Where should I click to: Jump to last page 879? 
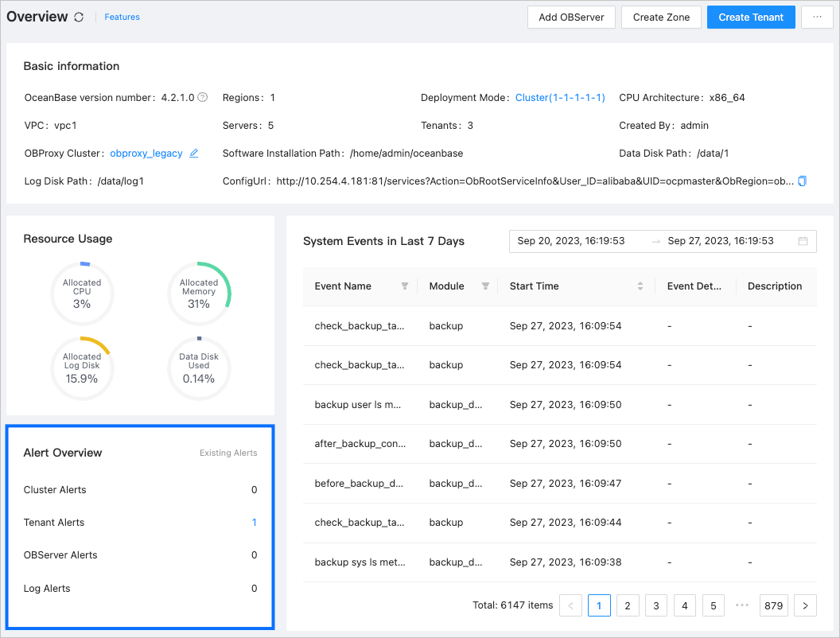[773, 606]
